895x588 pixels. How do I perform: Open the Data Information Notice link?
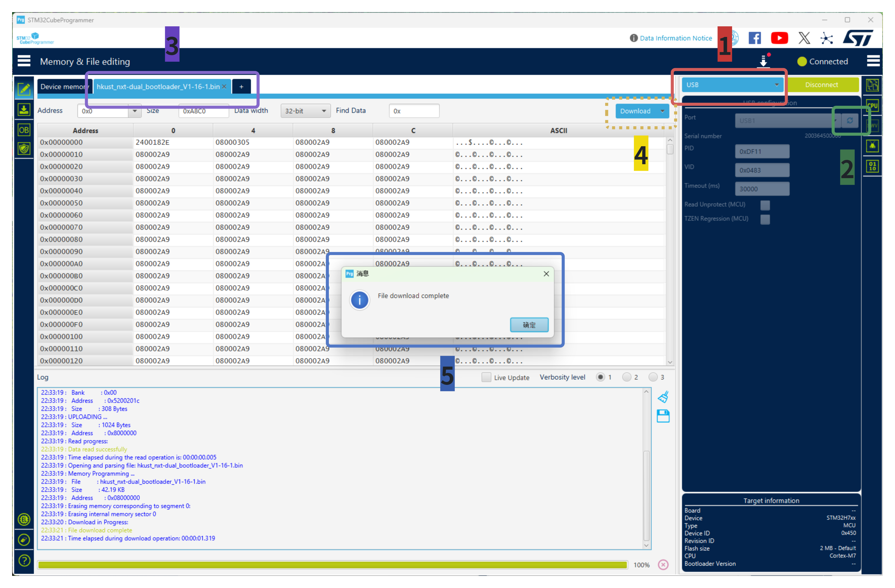676,38
